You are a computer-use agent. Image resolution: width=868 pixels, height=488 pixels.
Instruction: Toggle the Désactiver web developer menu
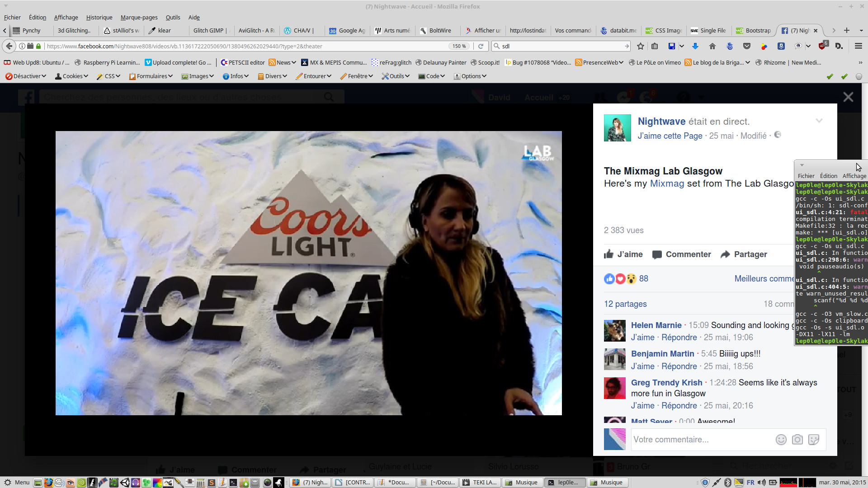(x=26, y=76)
